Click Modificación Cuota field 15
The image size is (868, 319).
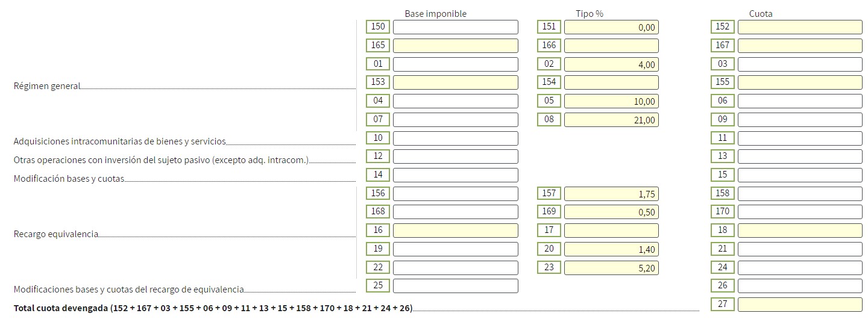800,175
